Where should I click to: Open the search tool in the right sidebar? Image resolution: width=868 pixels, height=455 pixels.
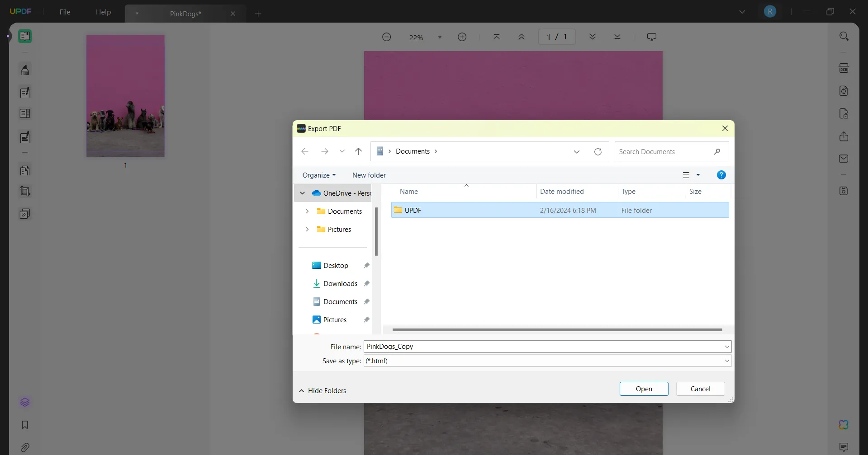844,36
